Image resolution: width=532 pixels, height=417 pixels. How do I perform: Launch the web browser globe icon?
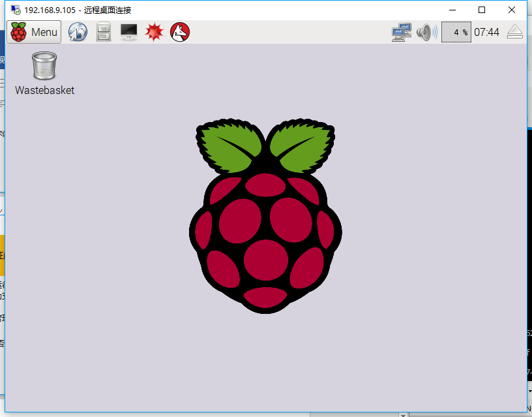pyautogui.click(x=78, y=32)
